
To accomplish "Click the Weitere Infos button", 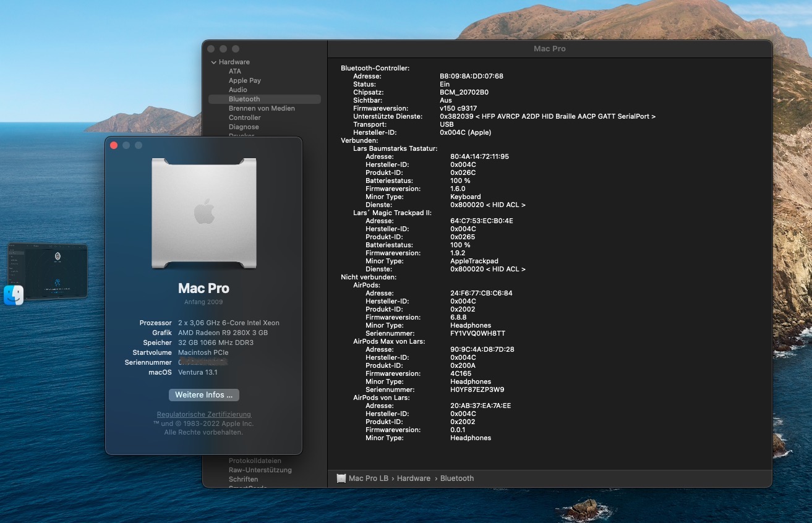I will coord(203,394).
